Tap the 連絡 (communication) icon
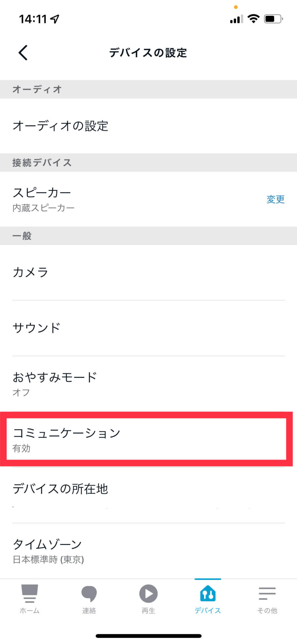Viewport: 297px width, 644px height. tap(89, 597)
